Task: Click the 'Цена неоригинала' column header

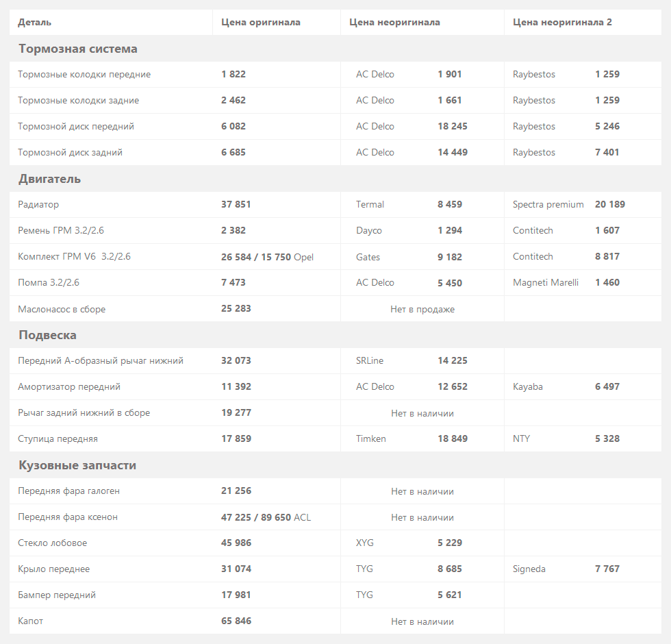Action: [x=394, y=22]
